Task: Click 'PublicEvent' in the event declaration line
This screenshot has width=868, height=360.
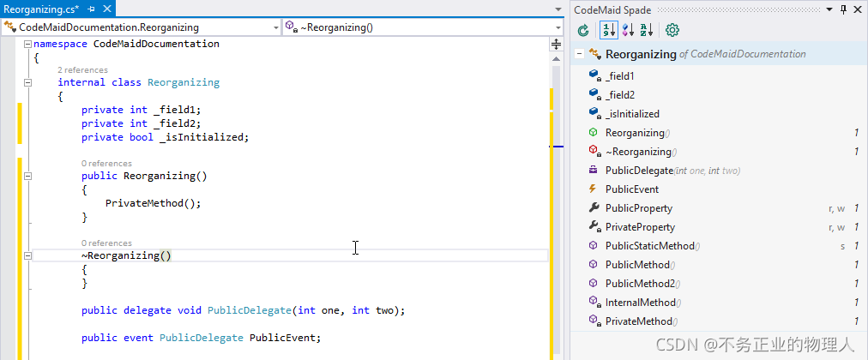Action: [x=282, y=338]
